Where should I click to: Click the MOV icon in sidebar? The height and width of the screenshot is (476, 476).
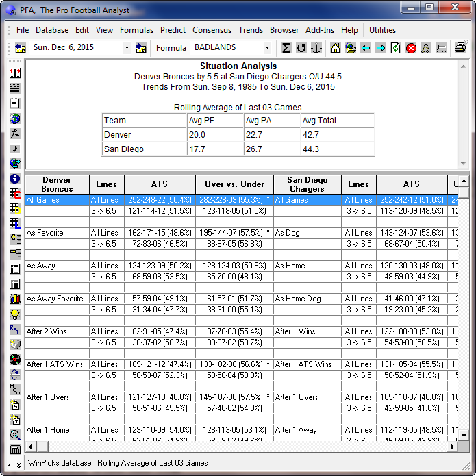tap(15, 390)
